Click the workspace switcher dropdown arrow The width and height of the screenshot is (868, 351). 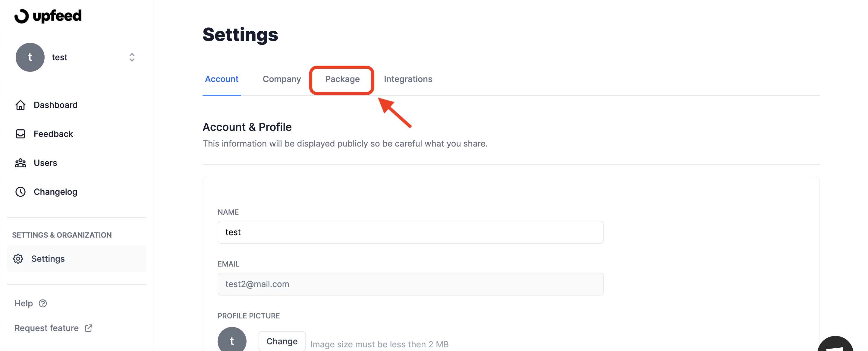point(131,56)
